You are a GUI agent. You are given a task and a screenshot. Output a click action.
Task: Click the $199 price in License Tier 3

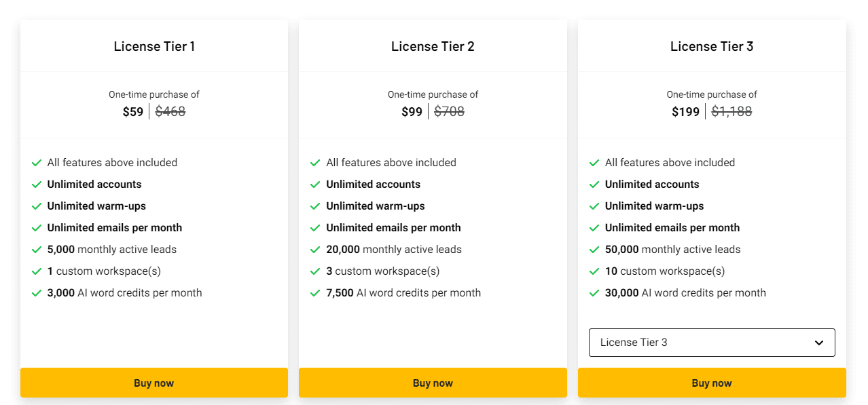pyautogui.click(x=685, y=111)
